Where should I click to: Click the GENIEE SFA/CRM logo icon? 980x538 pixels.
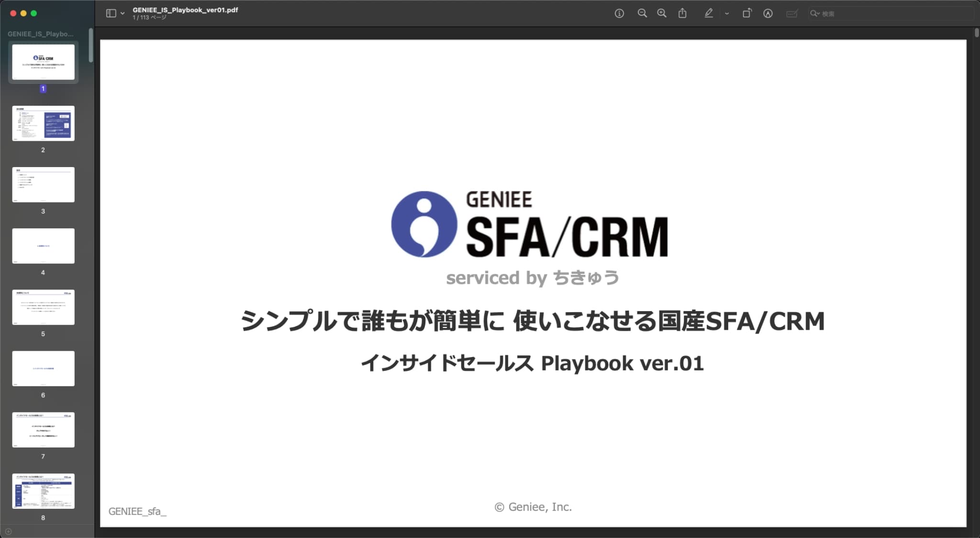pyautogui.click(x=424, y=224)
